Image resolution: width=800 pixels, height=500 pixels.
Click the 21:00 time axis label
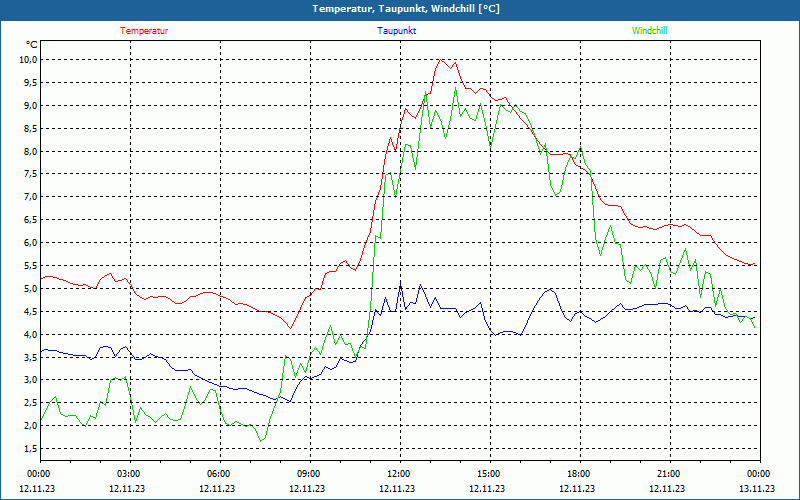(x=670, y=474)
